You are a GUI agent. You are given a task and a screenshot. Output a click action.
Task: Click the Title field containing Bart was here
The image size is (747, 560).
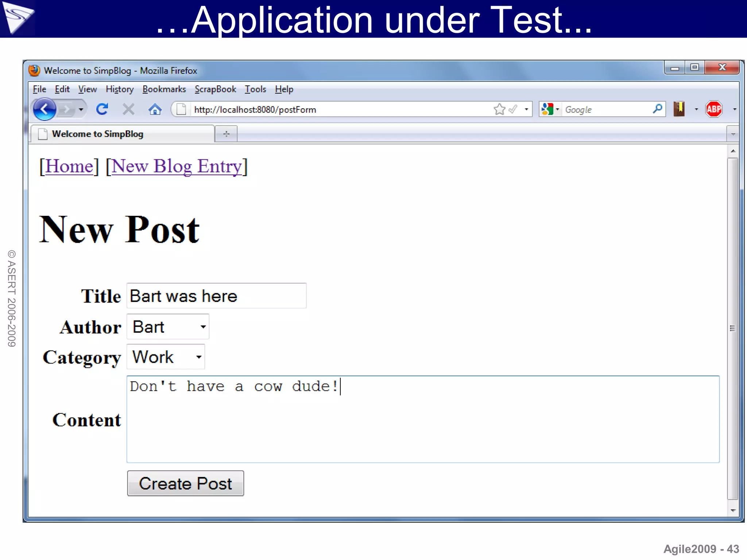(x=216, y=296)
